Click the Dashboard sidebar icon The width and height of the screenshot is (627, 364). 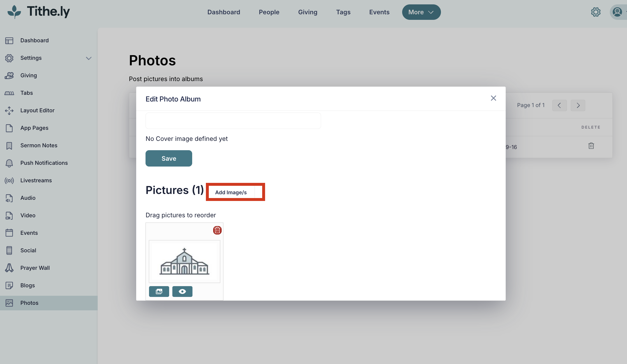(x=9, y=41)
